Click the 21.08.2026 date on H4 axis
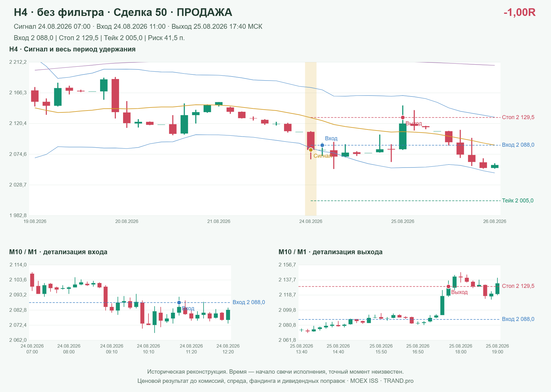 (x=219, y=221)
